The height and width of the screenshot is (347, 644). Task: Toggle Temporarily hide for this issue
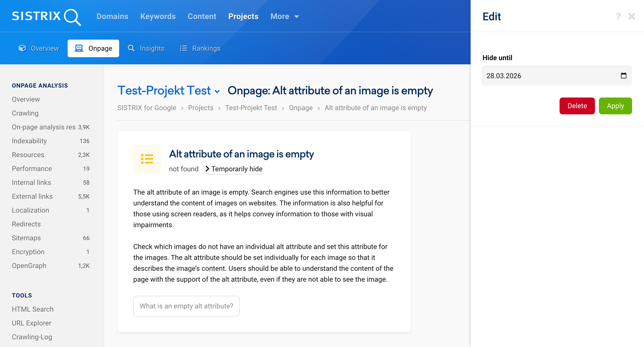click(x=237, y=169)
